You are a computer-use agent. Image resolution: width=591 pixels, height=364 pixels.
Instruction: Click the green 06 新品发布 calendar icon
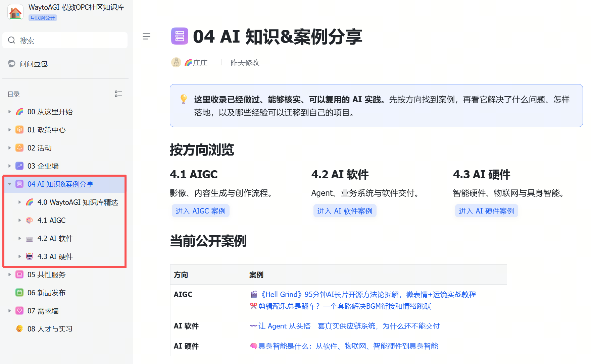(19, 293)
